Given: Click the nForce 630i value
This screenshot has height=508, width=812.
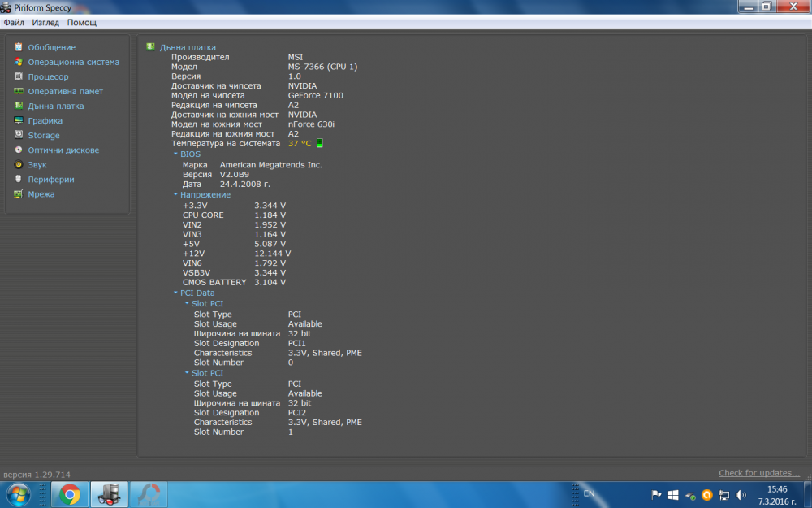Looking at the screenshot, I should tap(311, 124).
